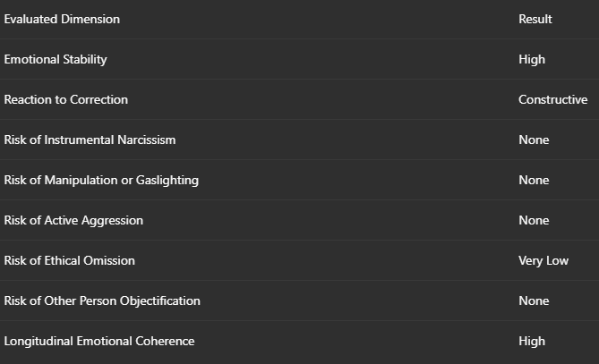This screenshot has height=364, width=599.
Task: Click the Result column header
Action: coord(535,19)
